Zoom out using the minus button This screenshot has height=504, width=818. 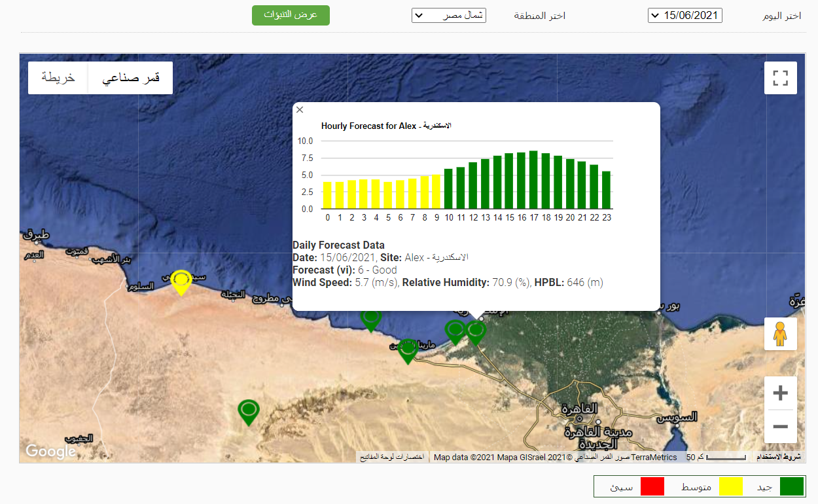tap(780, 427)
